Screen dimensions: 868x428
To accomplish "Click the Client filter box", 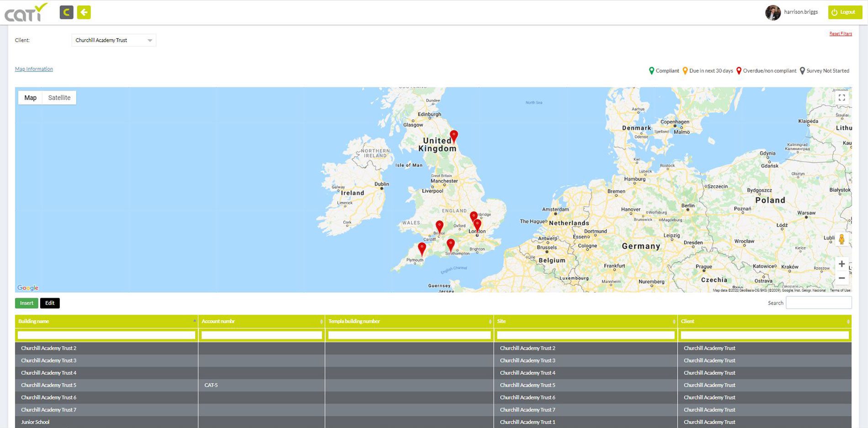I will click(765, 335).
